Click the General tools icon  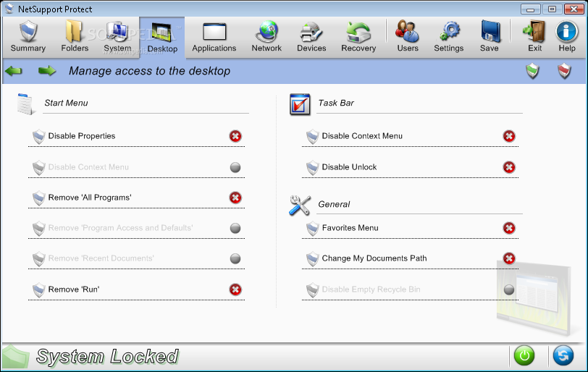pyautogui.click(x=300, y=206)
